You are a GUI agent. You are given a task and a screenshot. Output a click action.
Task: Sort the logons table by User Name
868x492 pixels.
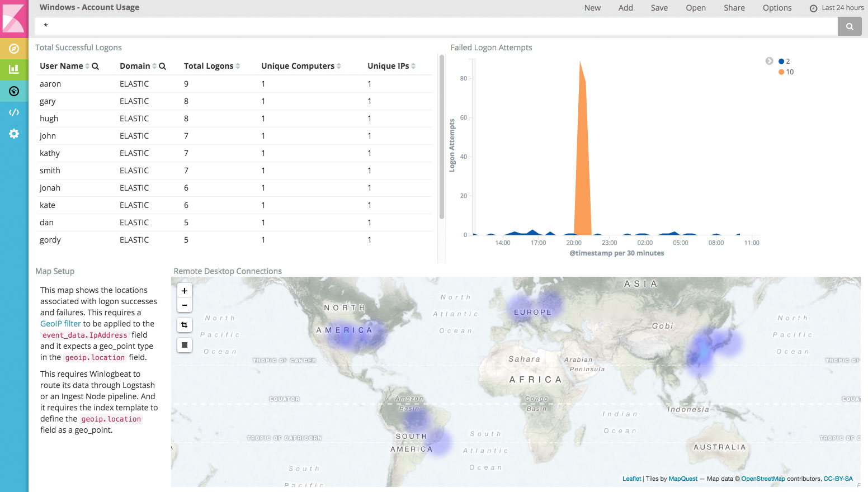(x=89, y=65)
